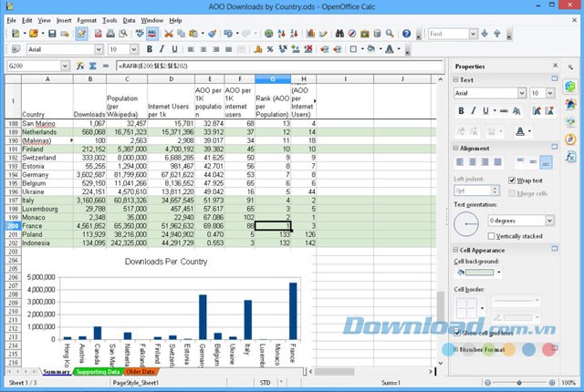
Task: Expand the Number Format section
Action: [455, 349]
